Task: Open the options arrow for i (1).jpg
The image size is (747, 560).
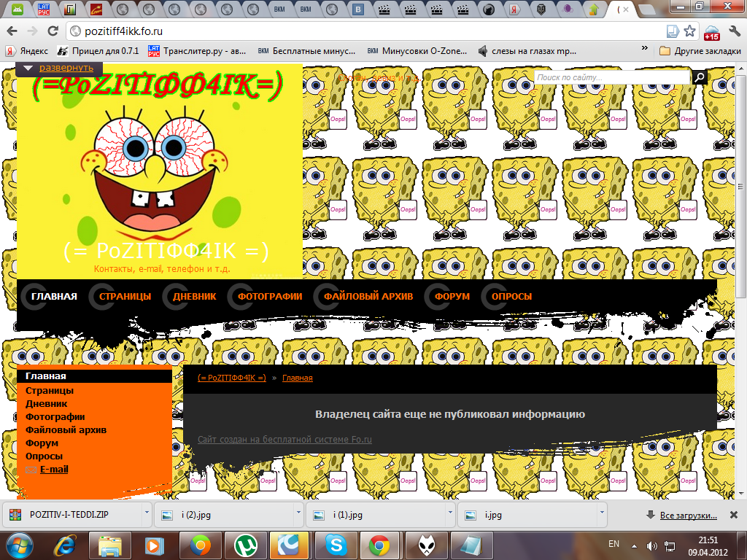Action: [450, 513]
